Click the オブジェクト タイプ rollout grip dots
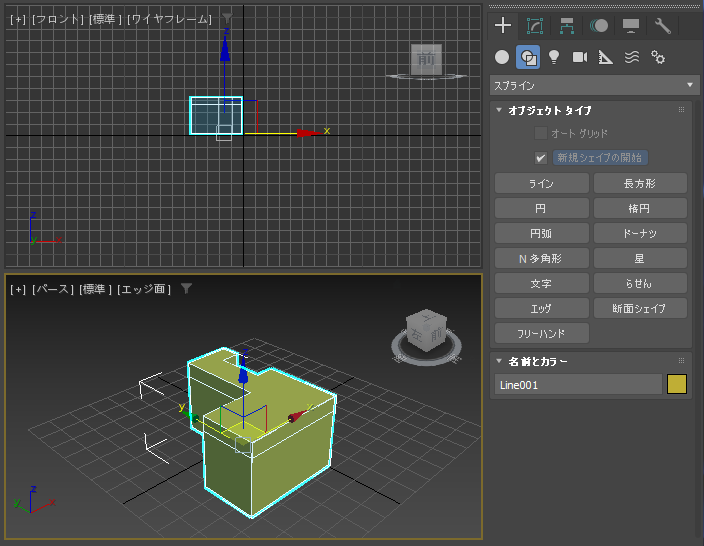The image size is (704, 546). pyautogui.click(x=681, y=110)
